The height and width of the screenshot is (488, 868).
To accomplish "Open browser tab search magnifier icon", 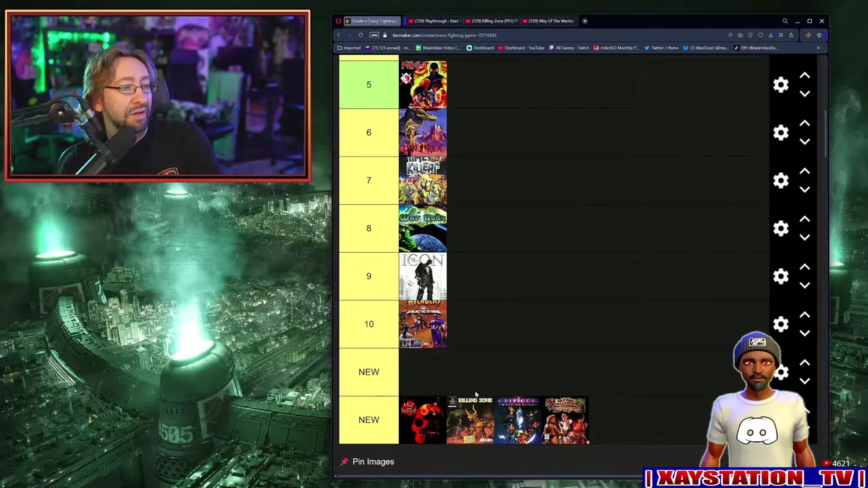I will (x=785, y=21).
